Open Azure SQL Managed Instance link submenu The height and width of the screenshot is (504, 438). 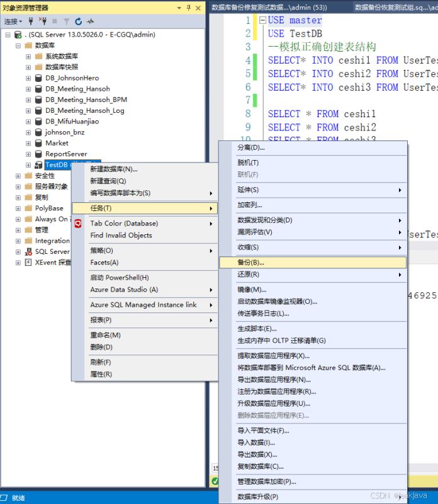coord(145,305)
